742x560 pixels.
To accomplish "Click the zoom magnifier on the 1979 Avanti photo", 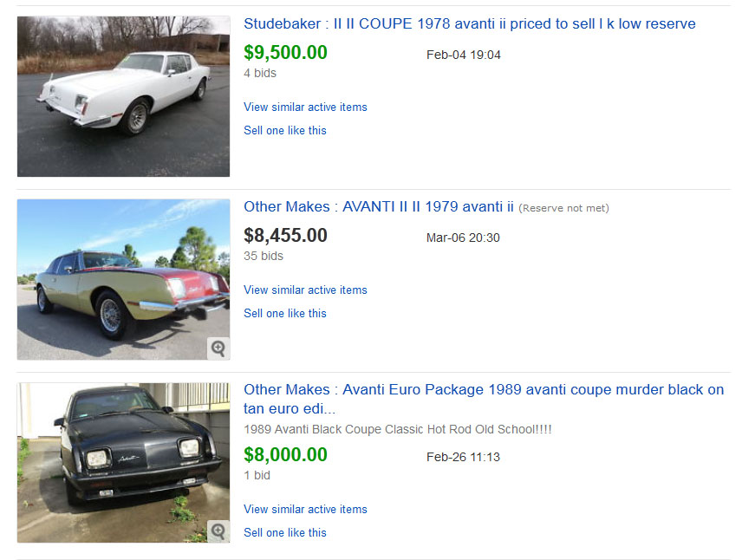I will 218,348.
